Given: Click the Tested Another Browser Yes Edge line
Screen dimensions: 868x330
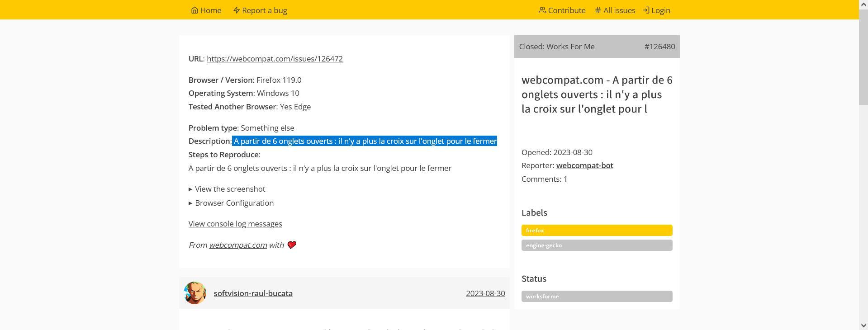Looking at the screenshot, I should (x=250, y=107).
